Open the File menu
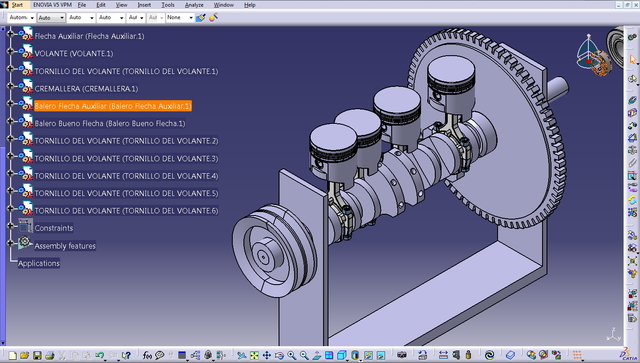This screenshot has height=363, width=640. (82, 5)
